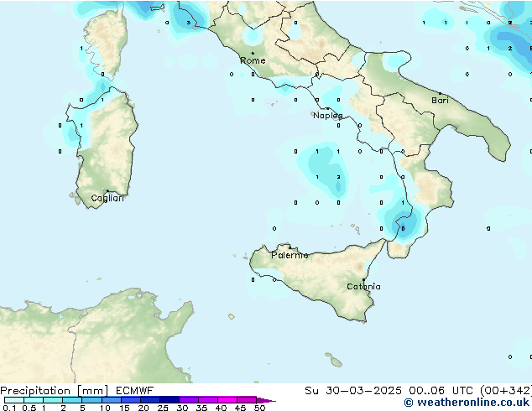
Task: Click the precipitation value 6 near Calabria
Action: [403, 227]
